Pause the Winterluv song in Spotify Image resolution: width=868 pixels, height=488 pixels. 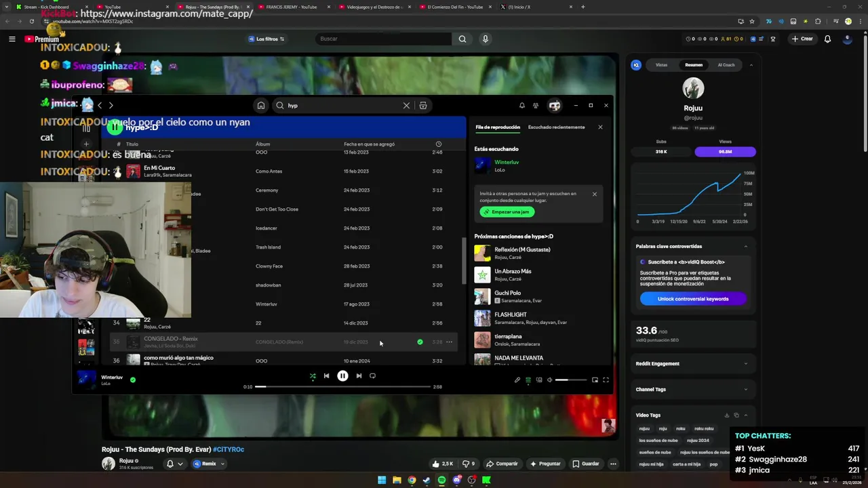[x=342, y=376]
